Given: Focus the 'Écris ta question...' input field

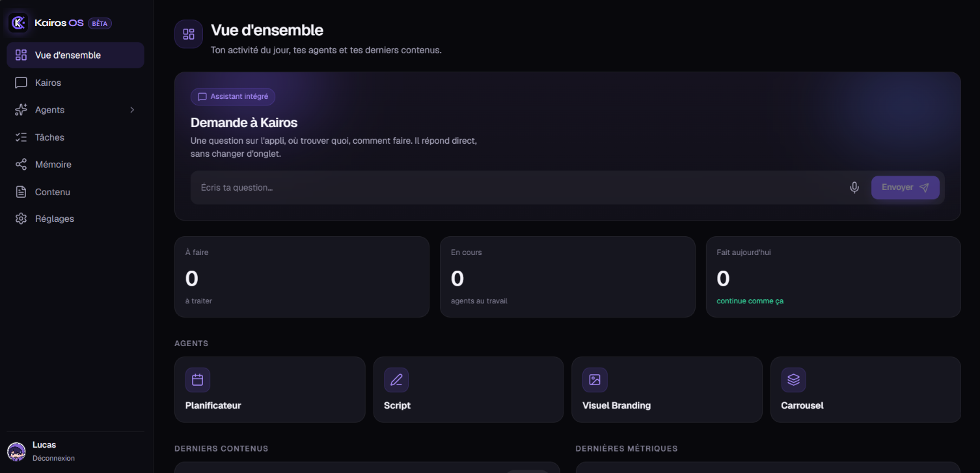Looking at the screenshot, I should 517,187.
